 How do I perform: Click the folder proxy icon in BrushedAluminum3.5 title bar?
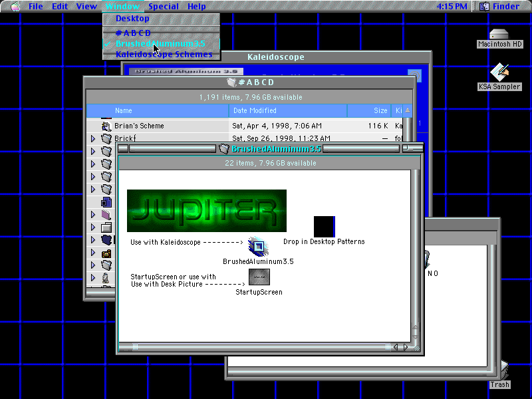click(224, 148)
